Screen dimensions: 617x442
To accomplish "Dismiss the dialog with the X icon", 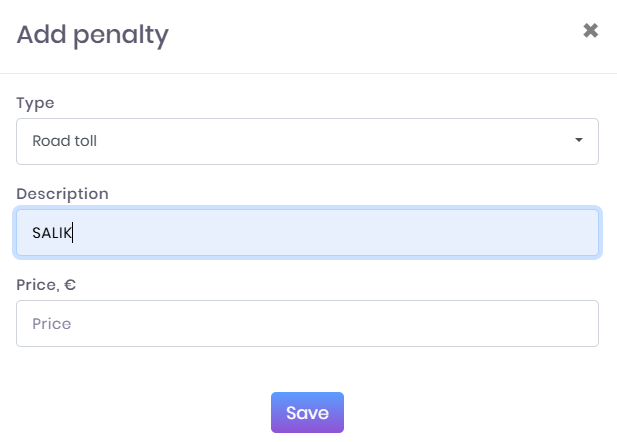I will (x=590, y=31).
